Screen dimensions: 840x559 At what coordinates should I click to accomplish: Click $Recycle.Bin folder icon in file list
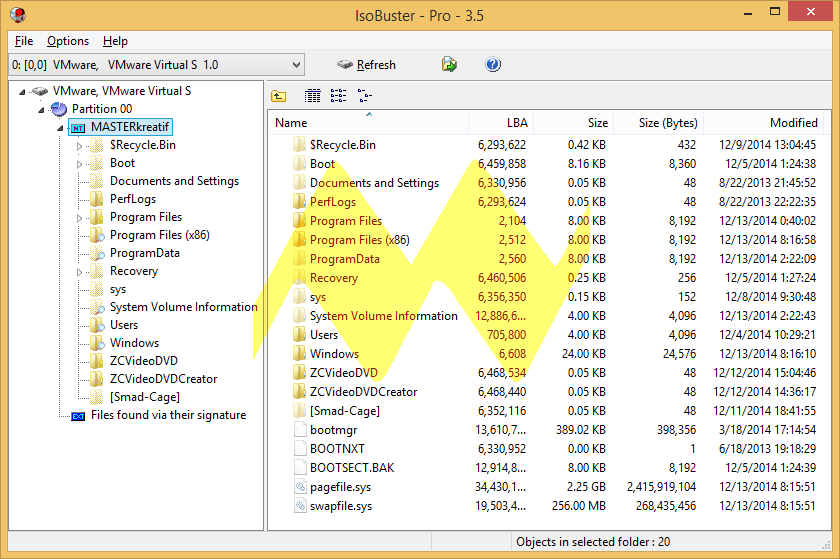coord(299,145)
